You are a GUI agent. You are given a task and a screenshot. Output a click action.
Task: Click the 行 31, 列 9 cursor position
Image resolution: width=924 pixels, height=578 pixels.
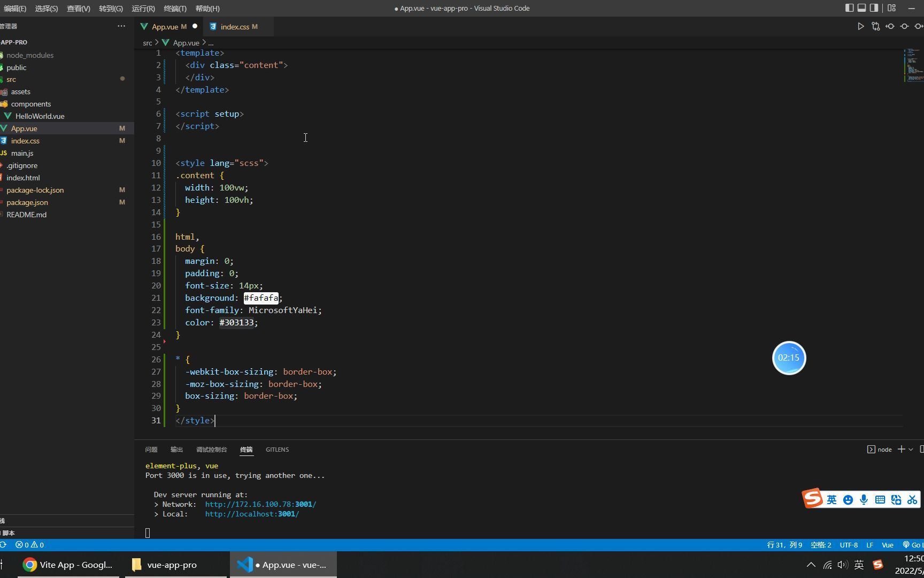coord(784,545)
